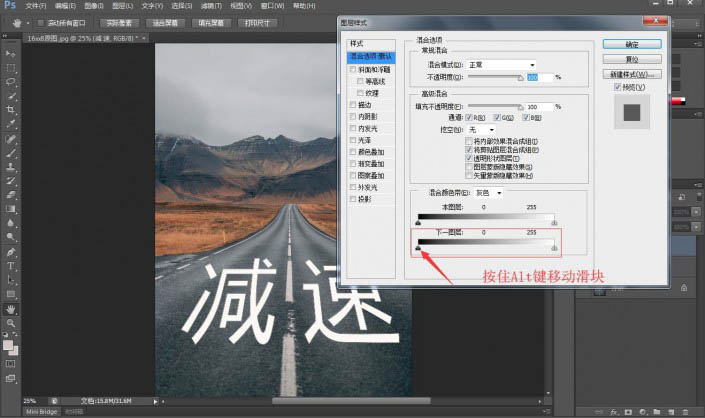Viewport: 705px width, 418px height.
Task: Select the Eyedropper tool
Action: point(10,124)
